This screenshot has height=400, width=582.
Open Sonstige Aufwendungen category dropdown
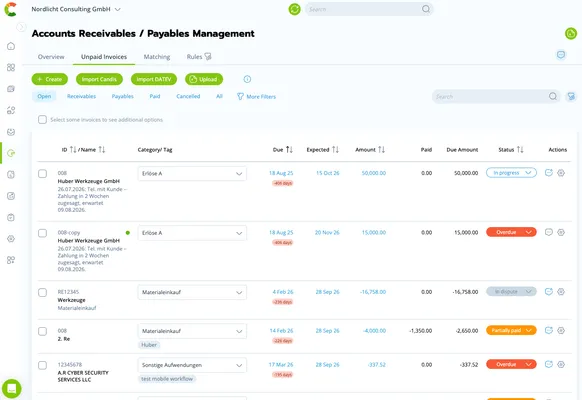(192, 365)
